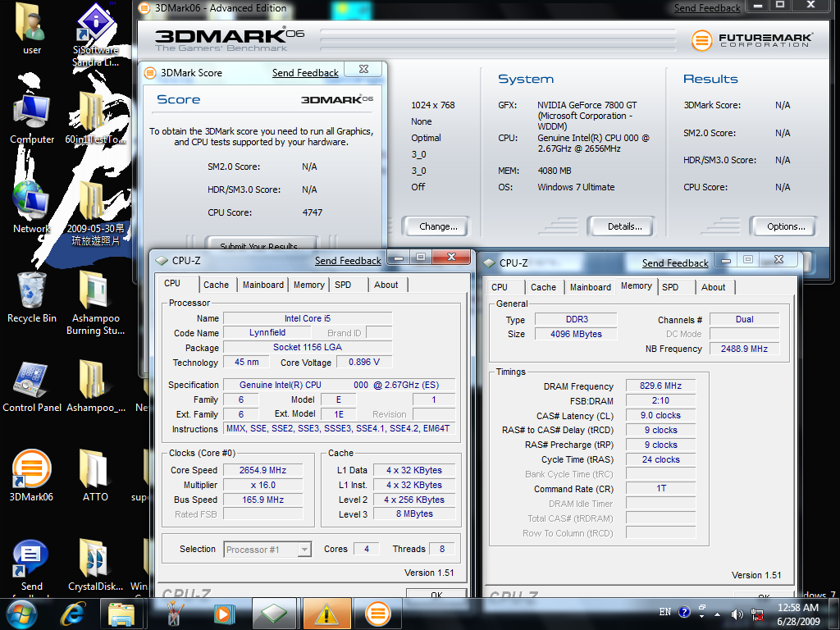
Task: Switch to the 3DMark06 taskbar button
Action: (x=377, y=614)
